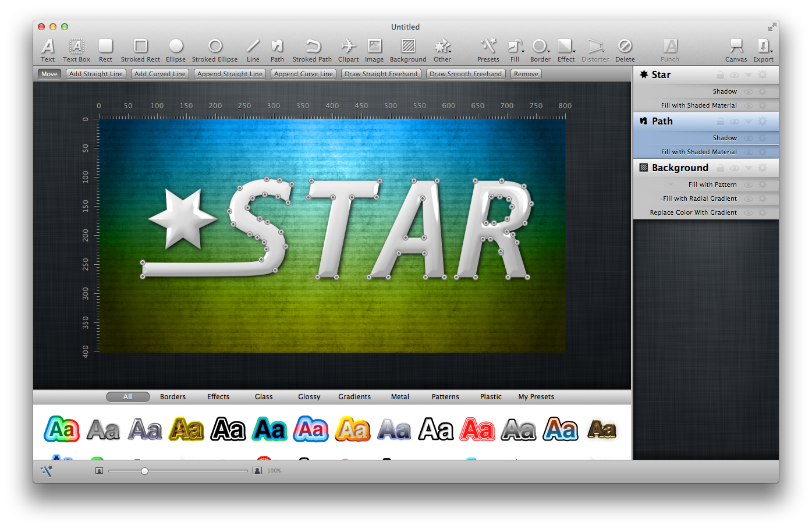Click the Clipart airplane icon
This screenshot has width=812, height=529.
pyautogui.click(x=348, y=47)
